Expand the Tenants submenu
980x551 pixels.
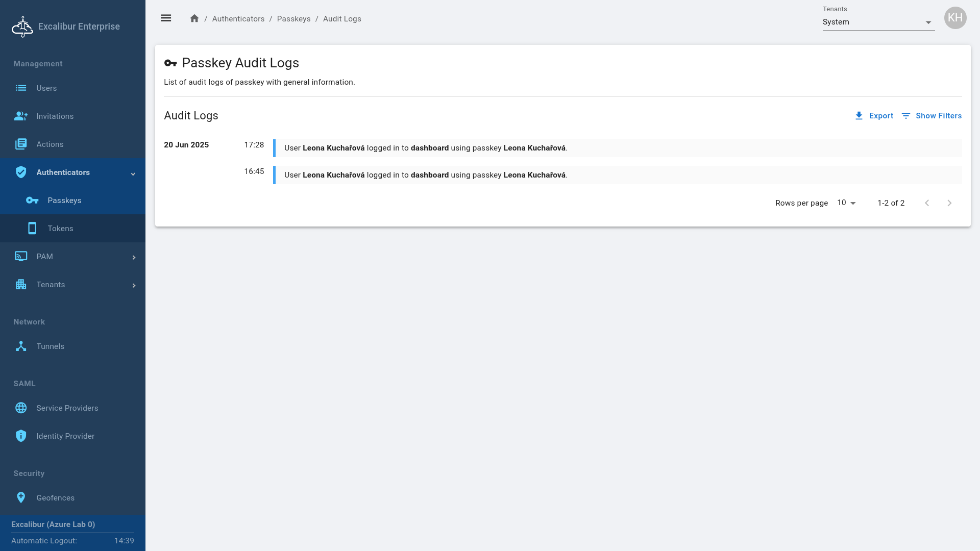pyautogui.click(x=134, y=285)
